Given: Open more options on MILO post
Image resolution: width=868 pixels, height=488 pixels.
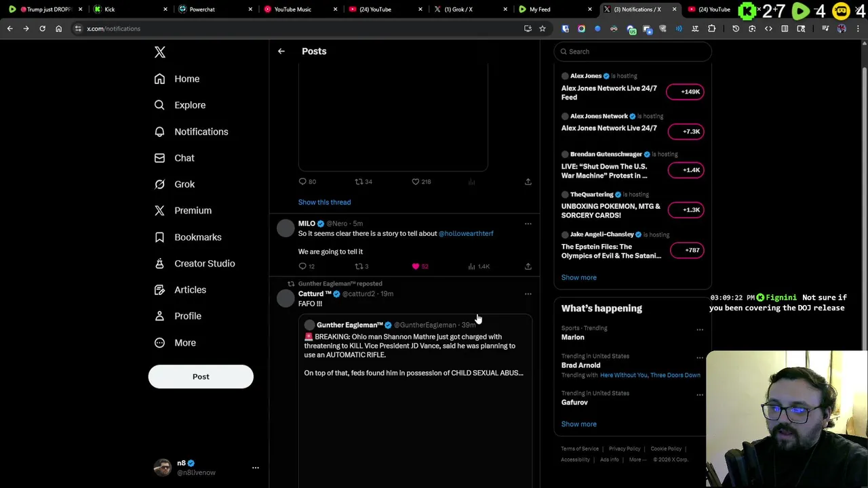Looking at the screenshot, I should click(528, 224).
